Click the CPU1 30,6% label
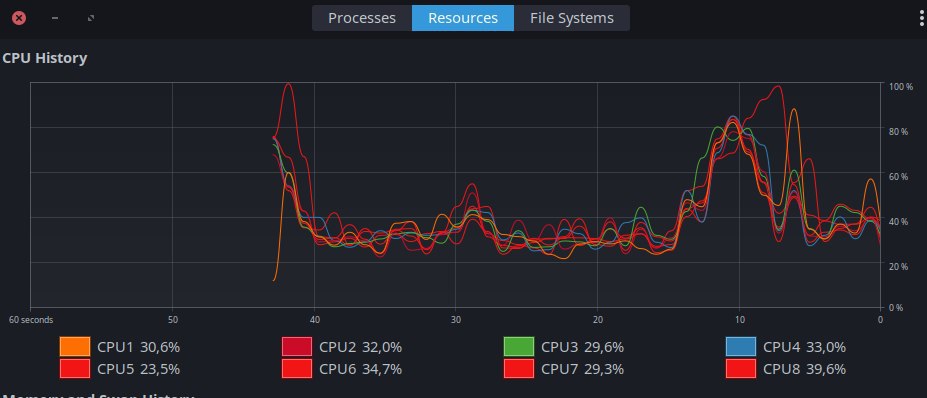927x398 pixels. (138, 347)
